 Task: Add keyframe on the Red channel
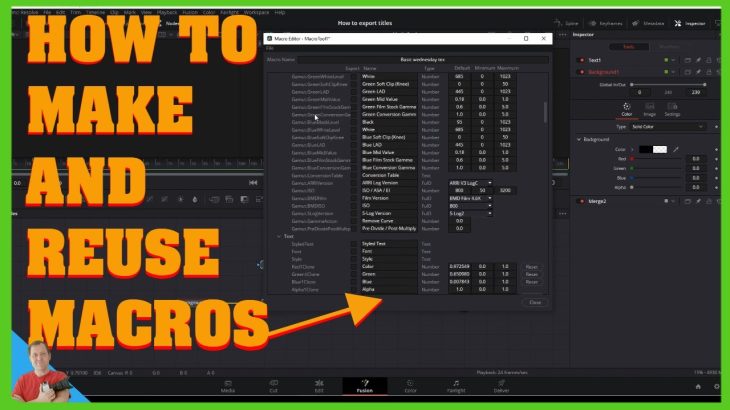tap(716, 159)
